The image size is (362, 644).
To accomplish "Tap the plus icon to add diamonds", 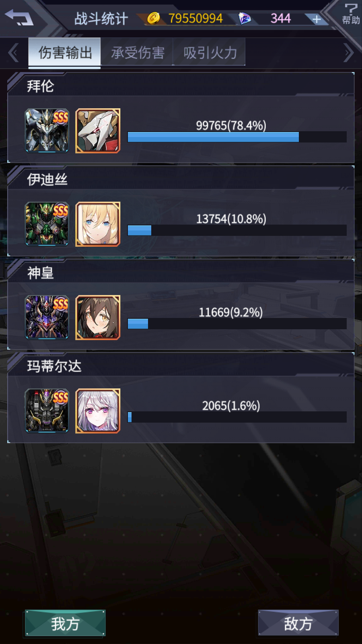I will [317, 19].
